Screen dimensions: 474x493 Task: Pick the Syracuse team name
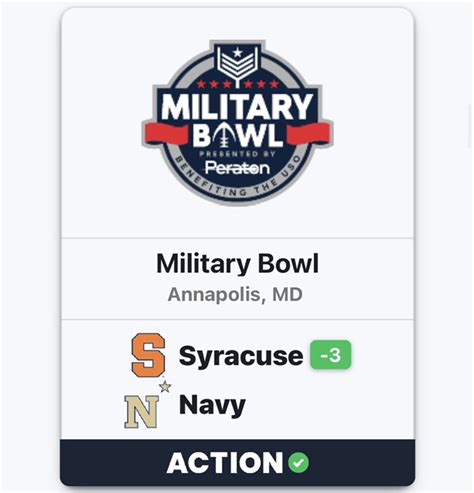tap(241, 356)
